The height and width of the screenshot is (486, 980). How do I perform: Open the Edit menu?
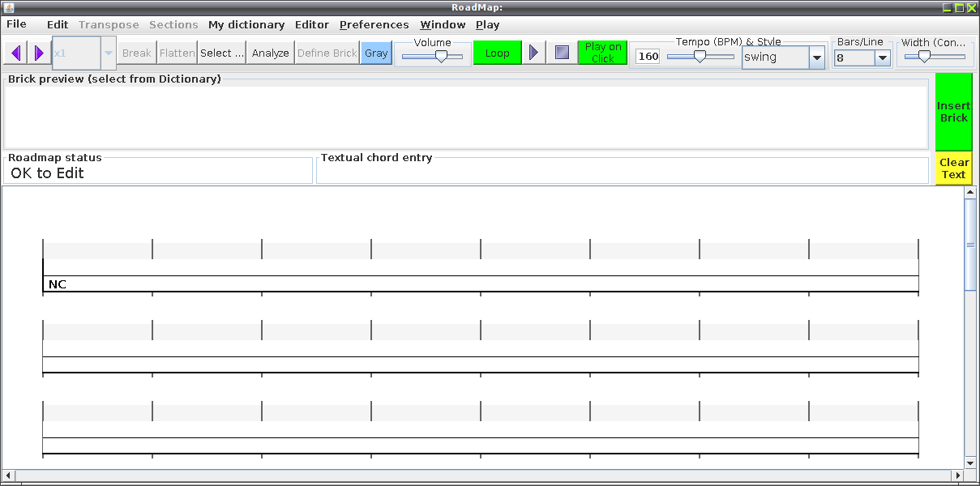click(58, 24)
